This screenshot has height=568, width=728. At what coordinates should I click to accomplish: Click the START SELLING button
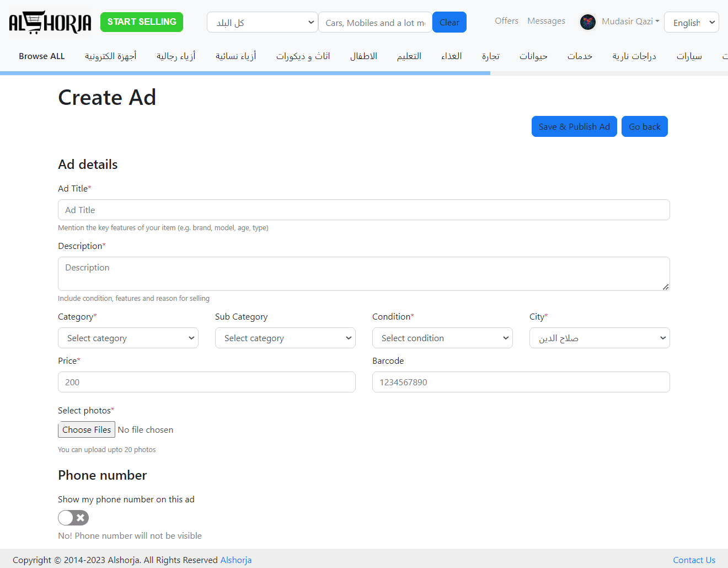[x=142, y=22]
